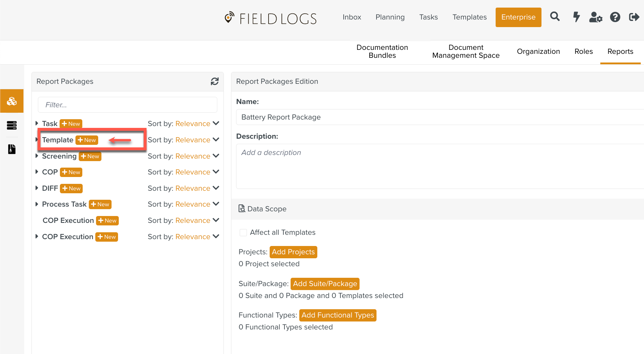The image size is (644, 354).
Task: Expand the Process Task tree node
Action: pos(37,204)
